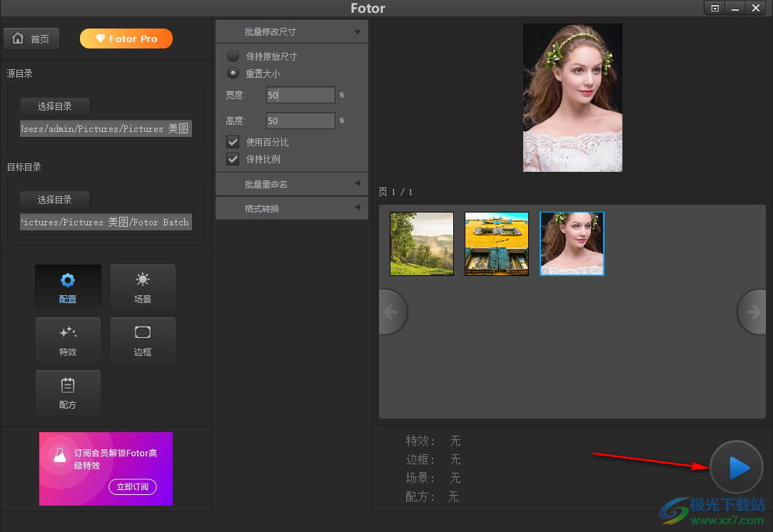Click the source directory path field
The height and width of the screenshot is (532, 773).
click(x=106, y=128)
